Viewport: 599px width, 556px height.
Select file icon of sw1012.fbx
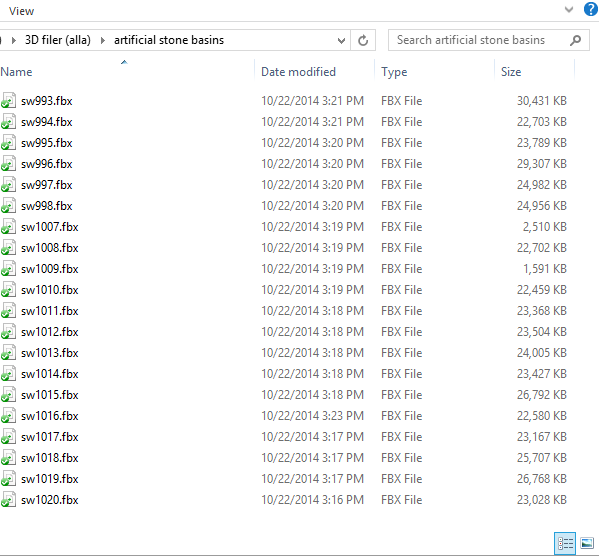(x=8, y=332)
